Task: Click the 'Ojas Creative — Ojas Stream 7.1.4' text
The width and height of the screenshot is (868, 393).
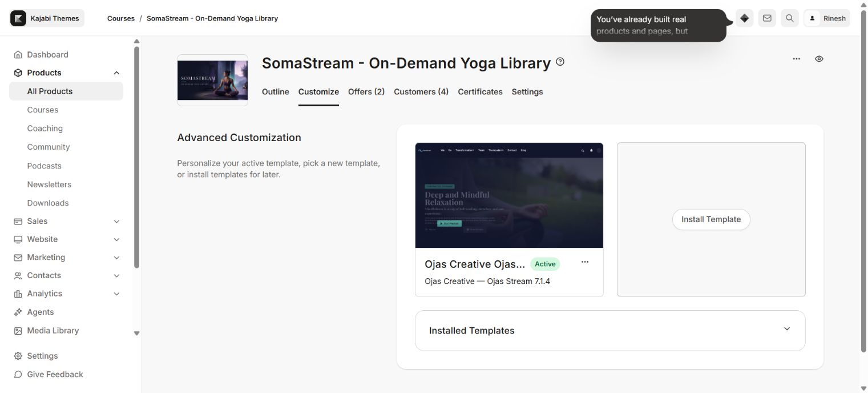Action: 487,281
